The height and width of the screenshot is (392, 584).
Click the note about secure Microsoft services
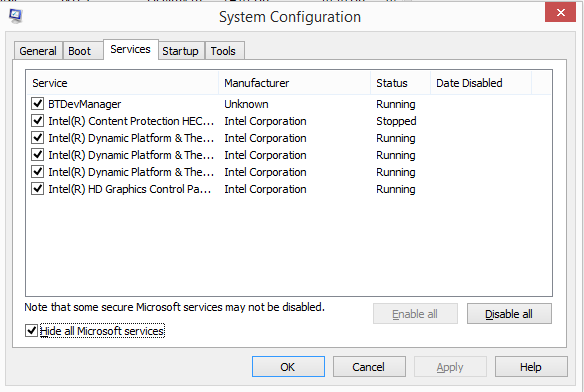[174, 307]
